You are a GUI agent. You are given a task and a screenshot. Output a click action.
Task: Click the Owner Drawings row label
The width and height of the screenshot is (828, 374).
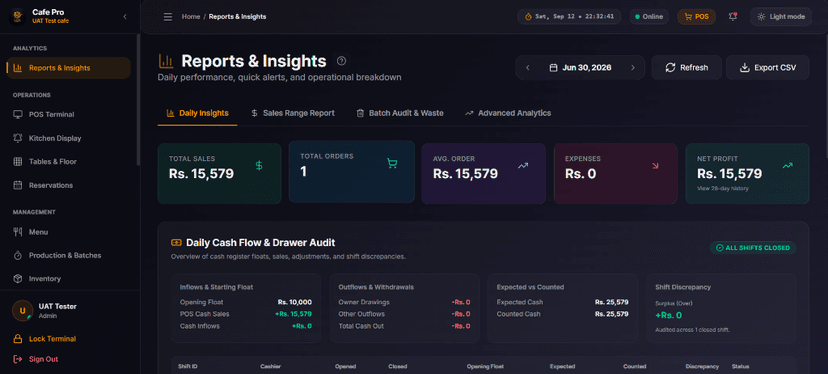(x=364, y=302)
